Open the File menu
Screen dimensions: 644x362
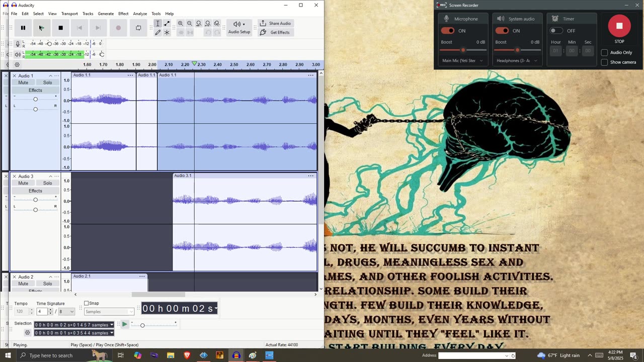[14, 14]
